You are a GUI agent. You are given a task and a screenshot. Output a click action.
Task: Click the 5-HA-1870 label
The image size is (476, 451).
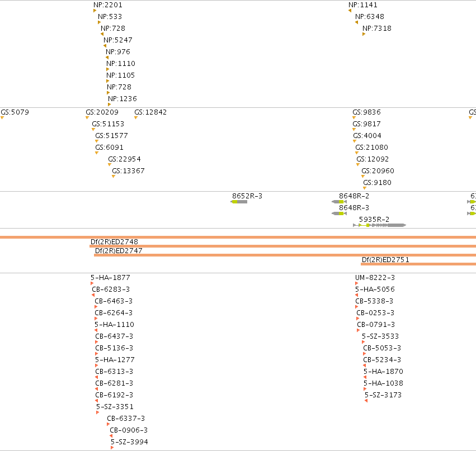coord(383,371)
